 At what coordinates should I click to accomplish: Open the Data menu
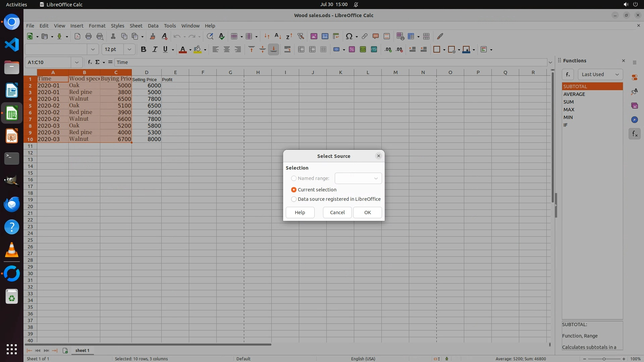tap(153, 26)
